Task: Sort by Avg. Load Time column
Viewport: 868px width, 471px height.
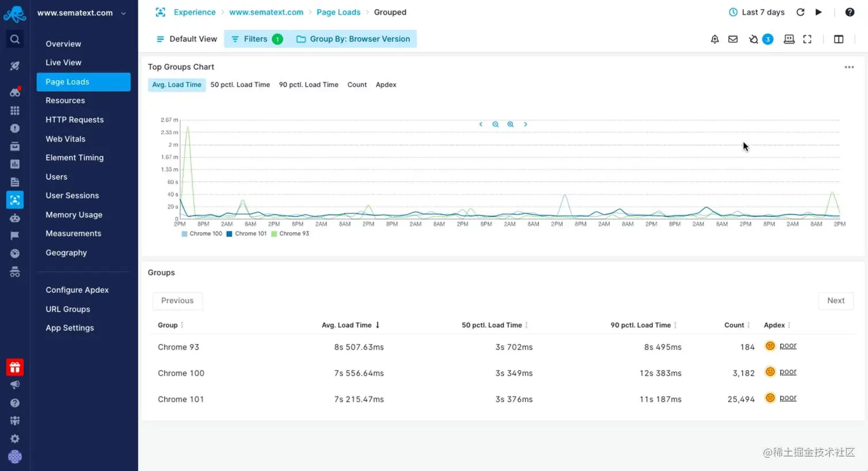Action: point(350,325)
